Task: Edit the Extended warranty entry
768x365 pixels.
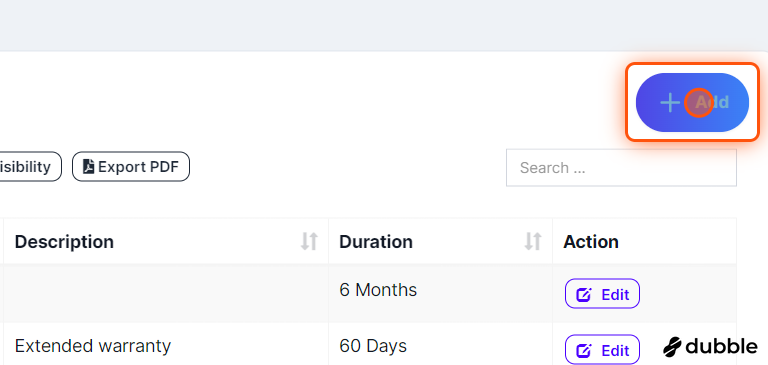Action: [x=602, y=350]
